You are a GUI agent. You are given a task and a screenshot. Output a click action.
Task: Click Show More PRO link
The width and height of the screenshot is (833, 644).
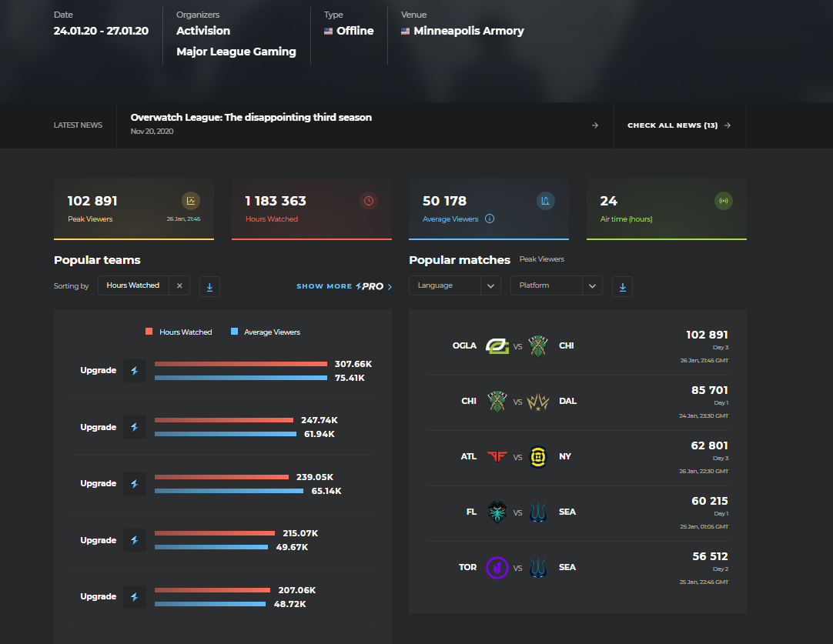point(344,286)
